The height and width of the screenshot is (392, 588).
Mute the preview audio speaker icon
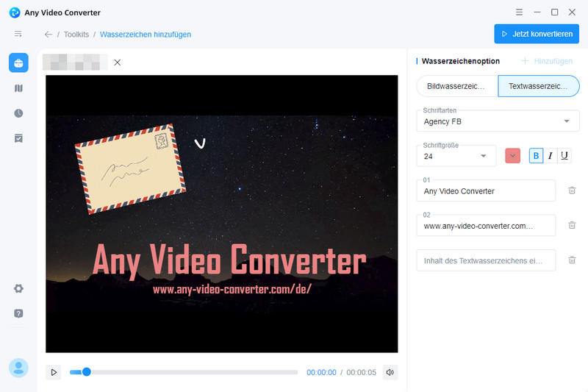click(x=390, y=372)
